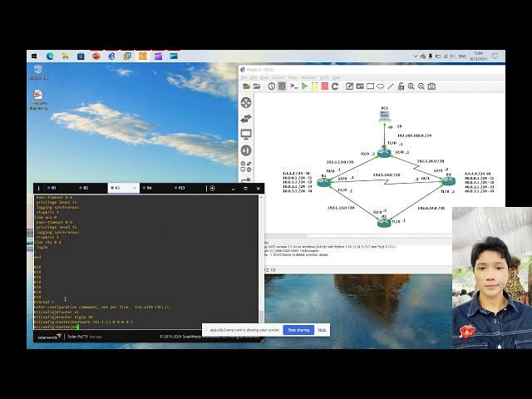Open the Solar-PuTTY three-dot menu

pos(39,188)
